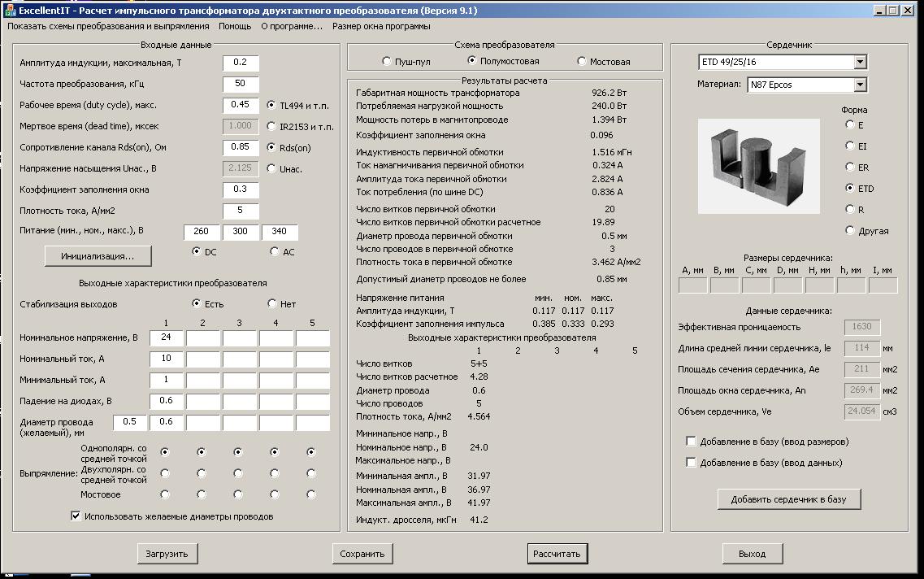This screenshot has width=924, height=579.
Task: Select Двухполярн. со средней точкой for output 1
Action: click(165, 472)
